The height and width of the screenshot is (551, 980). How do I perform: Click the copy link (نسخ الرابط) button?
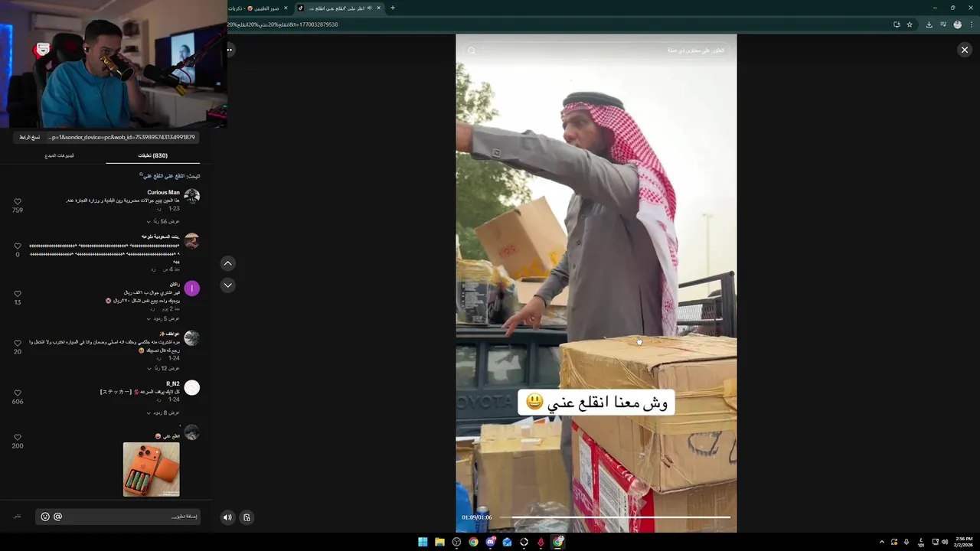tap(30, 137)
